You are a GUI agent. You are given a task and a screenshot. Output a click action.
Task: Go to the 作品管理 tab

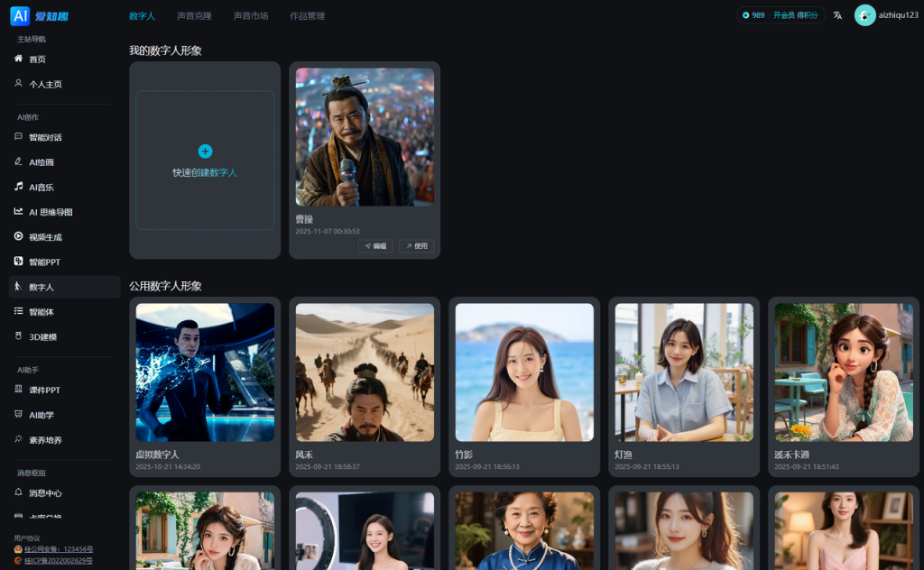(307, 16)
